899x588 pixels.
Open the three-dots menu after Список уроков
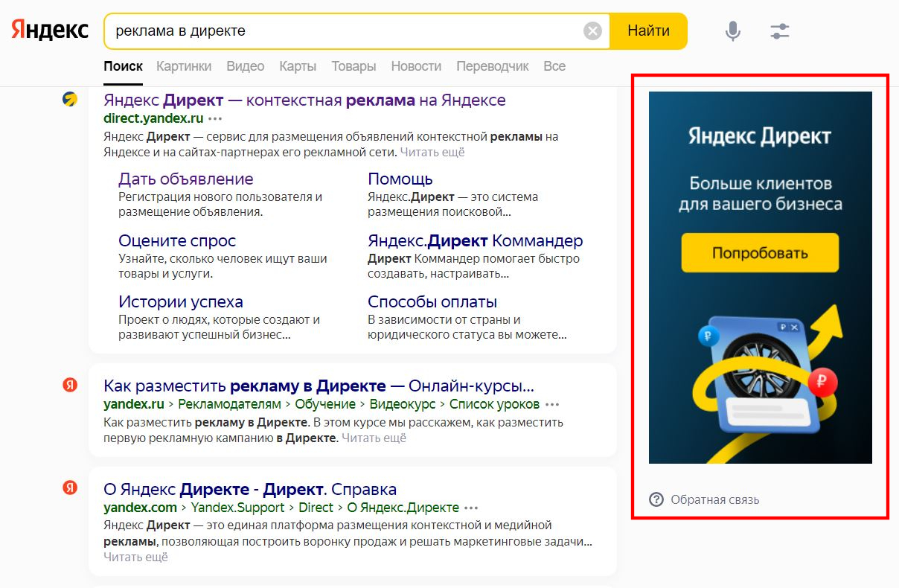click(551, 405)
